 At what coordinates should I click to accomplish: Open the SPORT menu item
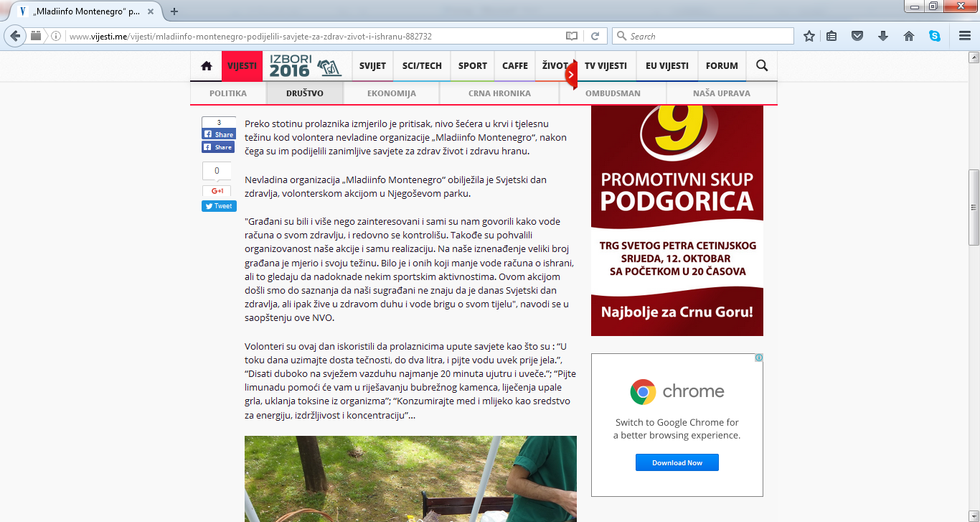pyautogui.click(x=473, y=66)
